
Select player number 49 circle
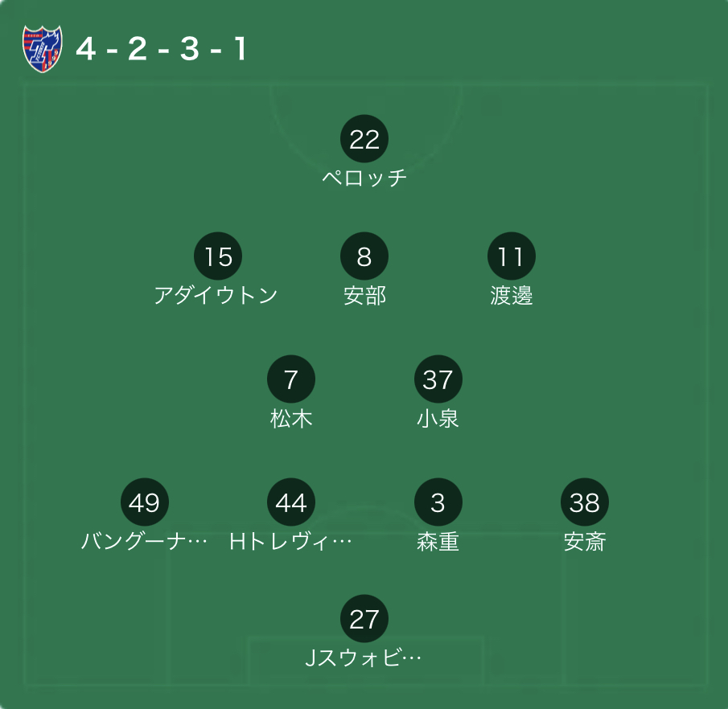coord(144,502)
